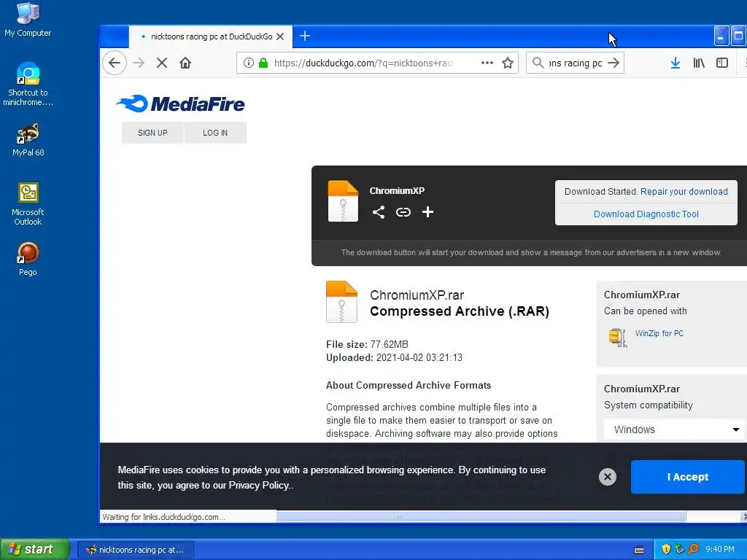Click nicktoons racing pc taskbar button

[135, 550]
